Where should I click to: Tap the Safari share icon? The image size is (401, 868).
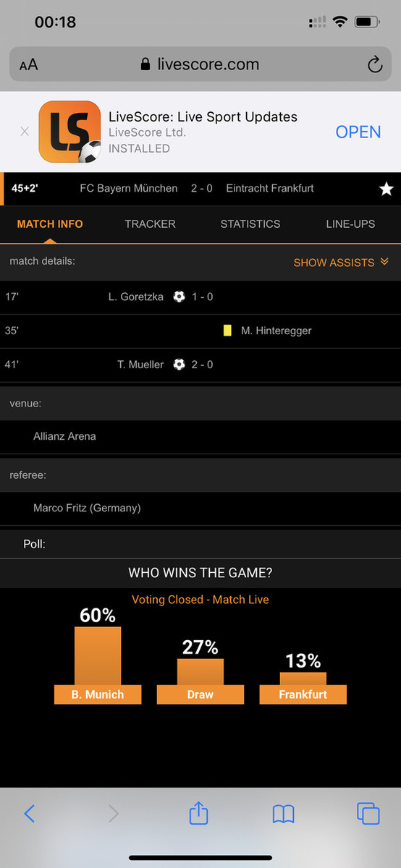[199, 813]
